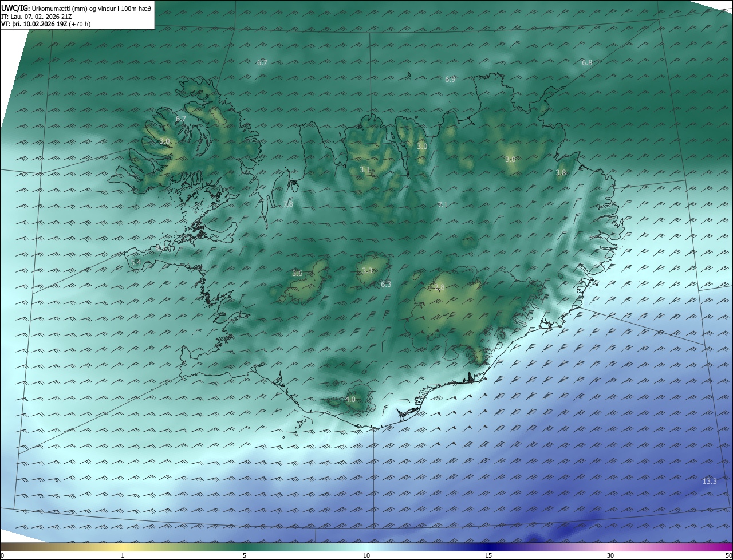
Task: Click the 7.1 value label on the map
Action: click(x=442, y=204)
